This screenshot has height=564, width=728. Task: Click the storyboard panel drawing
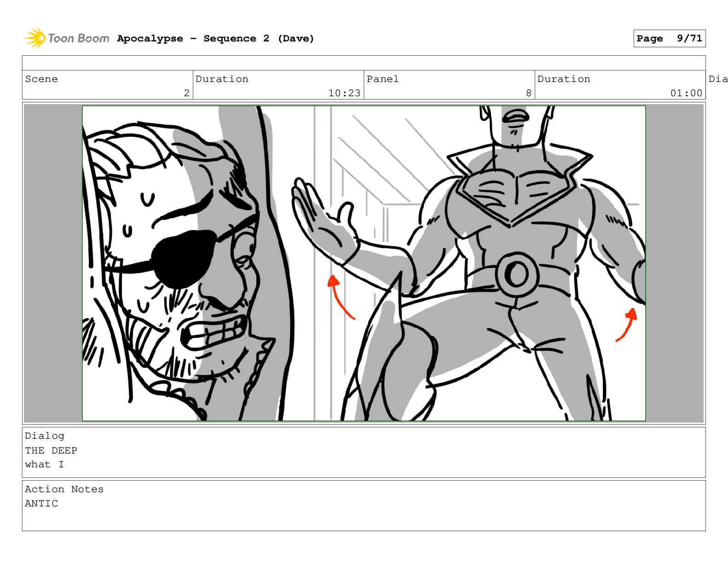(x=364, y=263)
